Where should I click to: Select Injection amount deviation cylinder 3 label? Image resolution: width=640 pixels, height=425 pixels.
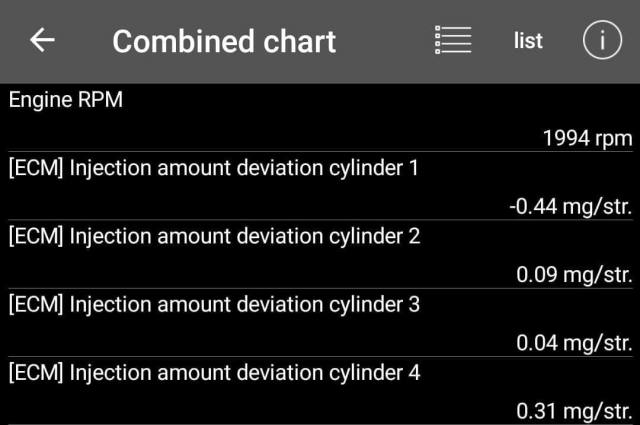(213, 304)
